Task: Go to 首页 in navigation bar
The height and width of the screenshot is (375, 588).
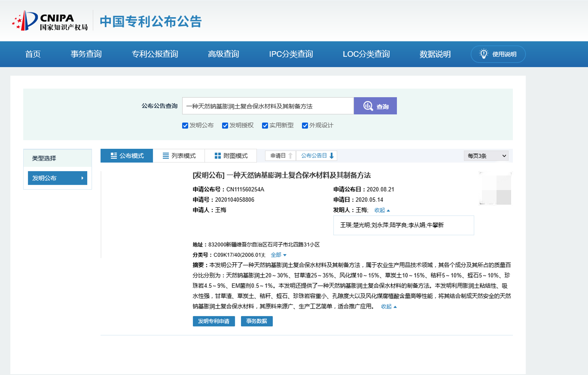Action: 33,54
